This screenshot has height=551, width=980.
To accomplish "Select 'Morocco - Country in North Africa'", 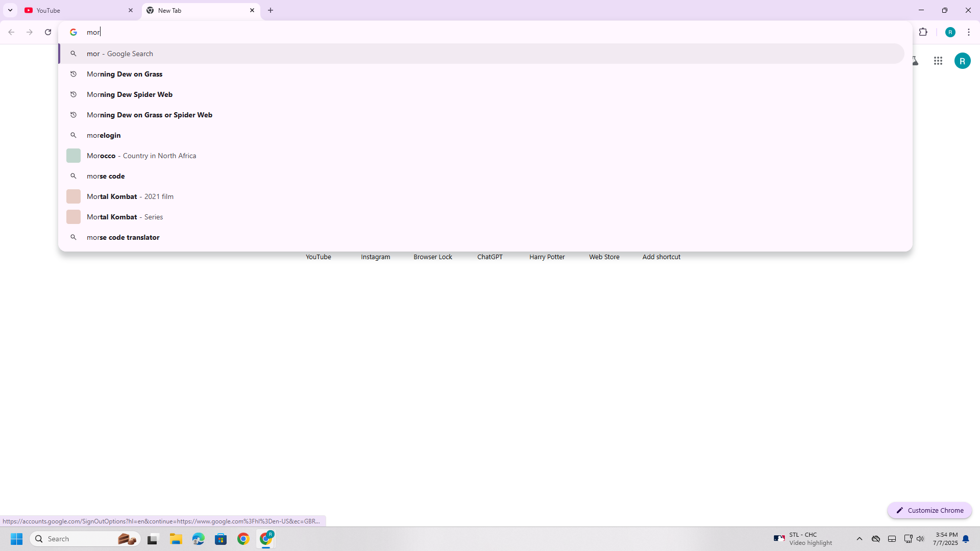I will point(481,156).
